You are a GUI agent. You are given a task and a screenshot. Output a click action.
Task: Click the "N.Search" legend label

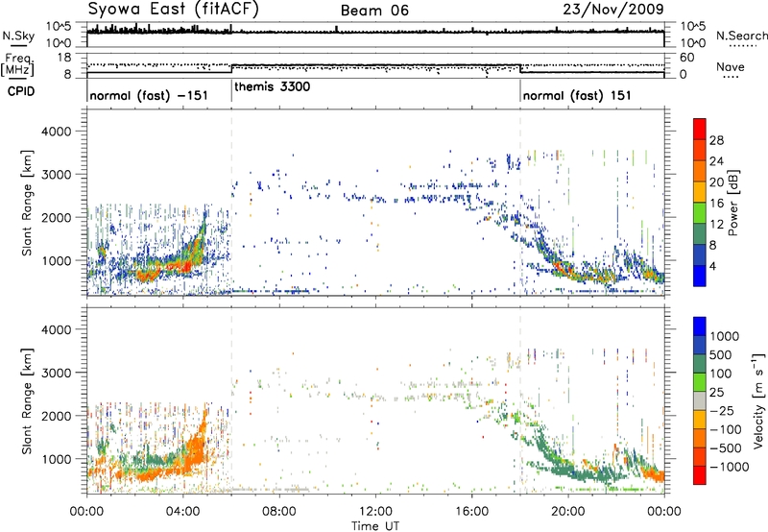(741, 36)
